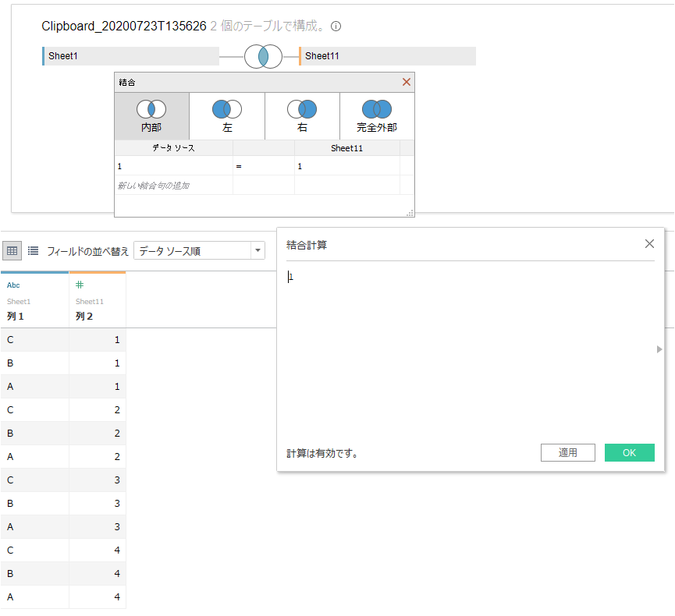Viewport: 675px width, 616px height.
Task: Click the join Venn diagram icon between the tables
Action: click(263, 56)
